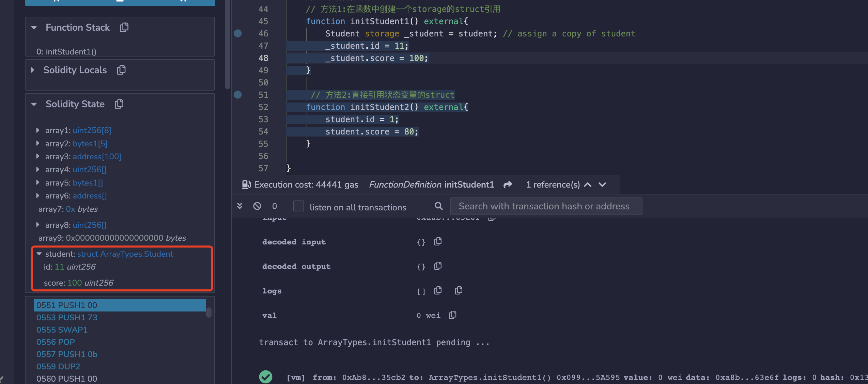868x384 pixels.
Task: Expand the array1 uint256[8] entry
Action: (x=37, y=130)
